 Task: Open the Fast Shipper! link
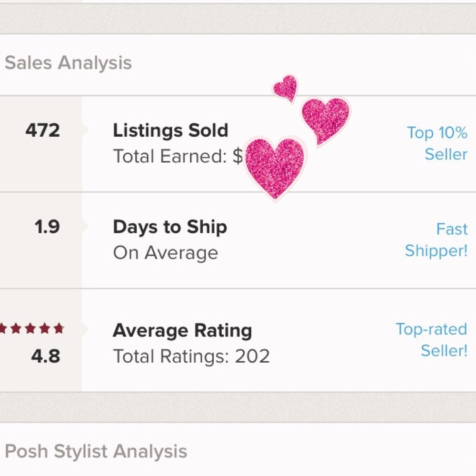tap(436, 240)
